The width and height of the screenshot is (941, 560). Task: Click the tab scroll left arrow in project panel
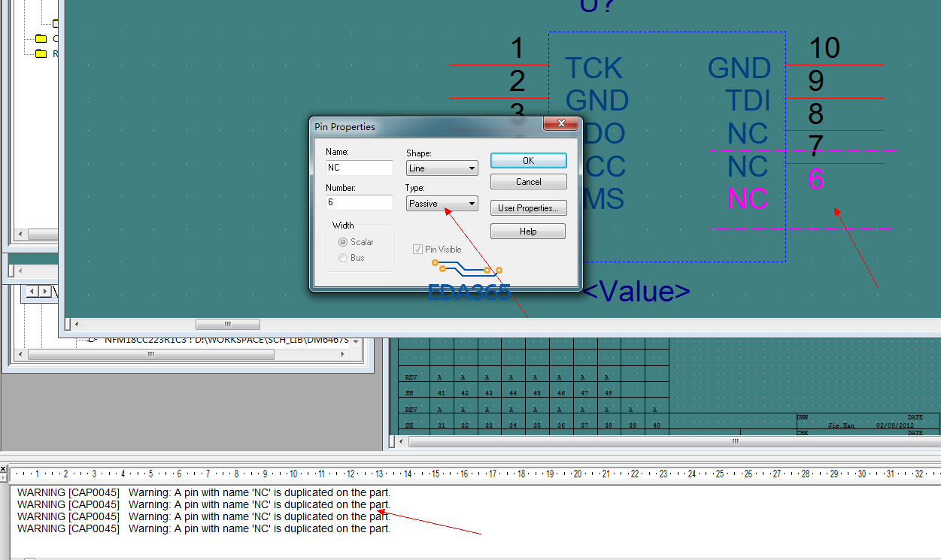pos(32,291)
